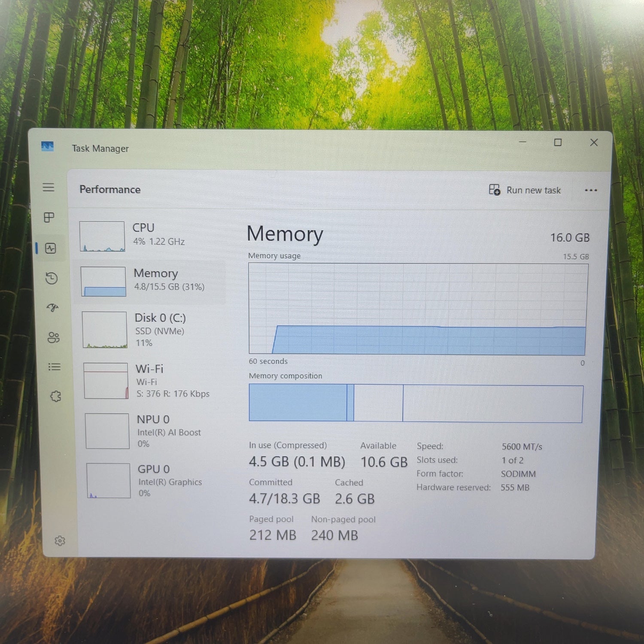Click the Memory composition bar

click(x=416, y=403)
